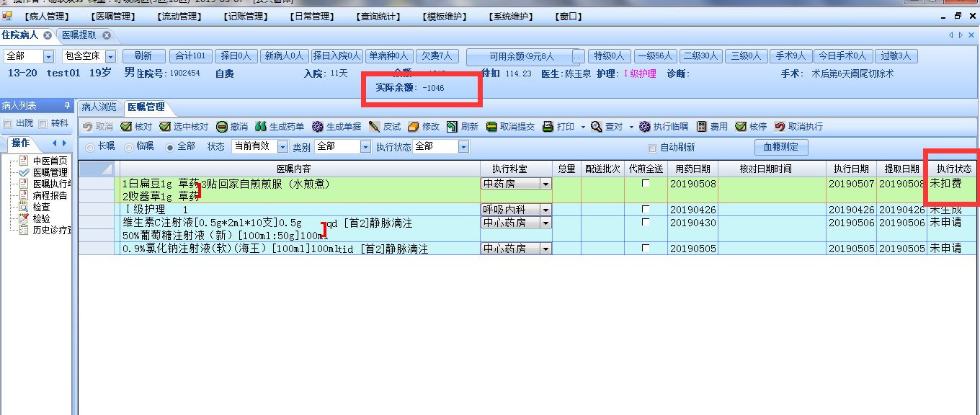The height and width of the screenshot is (415, 980).
Task: Open the 包含空床 dropdown
Action: [111, 56]
